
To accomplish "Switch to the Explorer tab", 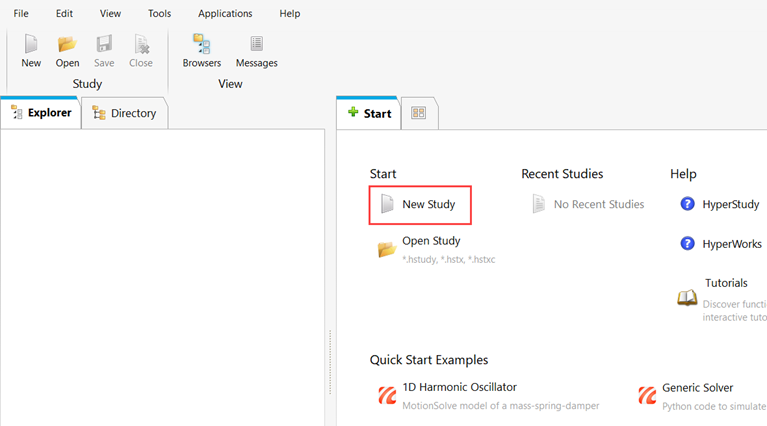I will (41, 113).
